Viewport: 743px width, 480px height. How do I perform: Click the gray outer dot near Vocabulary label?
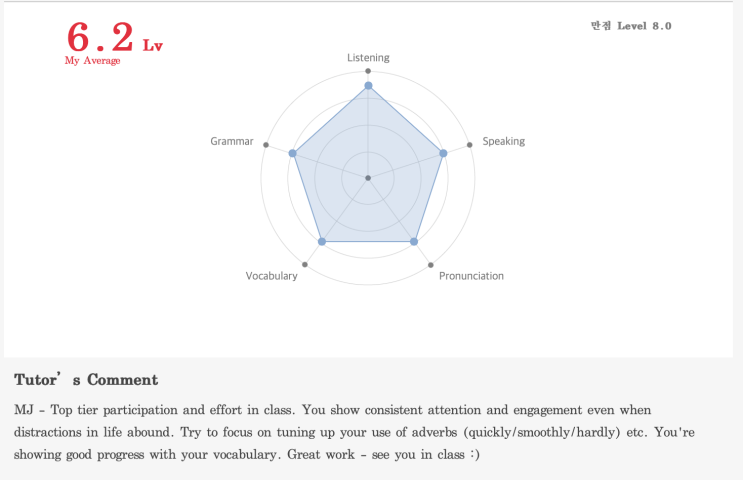click(x=305, y=265)
